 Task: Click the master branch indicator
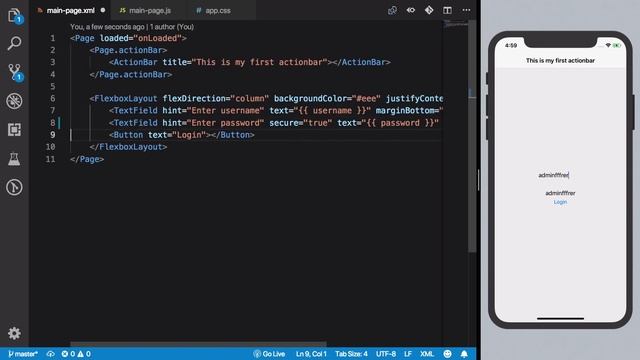coord(23,354)
